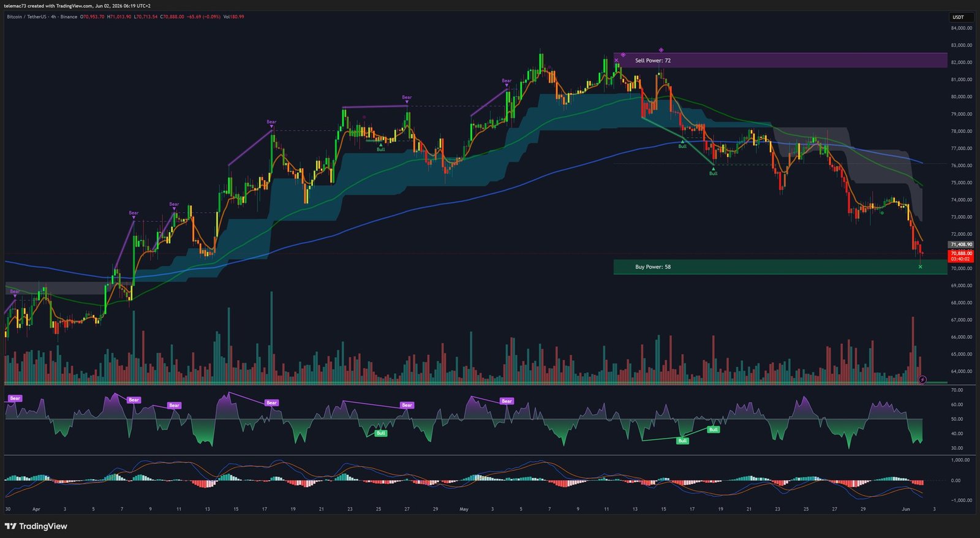Click the 03:40:02 bar countdown timer
The image size is (980, 538).
point(961,259)
